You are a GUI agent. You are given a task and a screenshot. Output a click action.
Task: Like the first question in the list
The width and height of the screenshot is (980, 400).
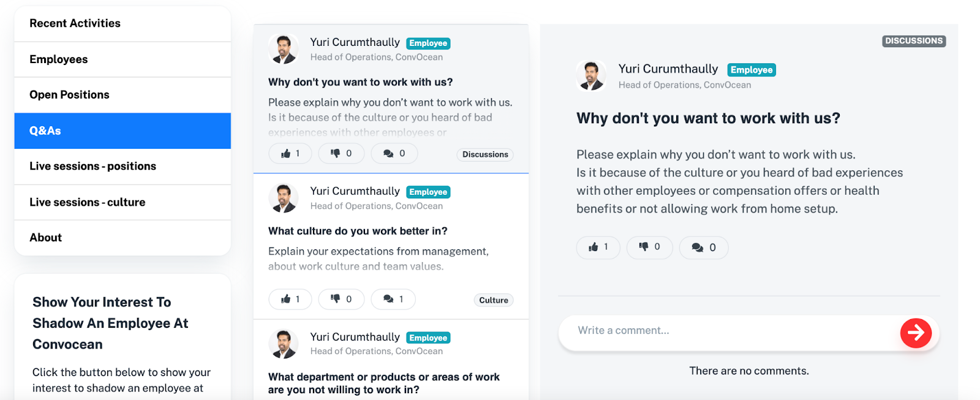(290, 153)
